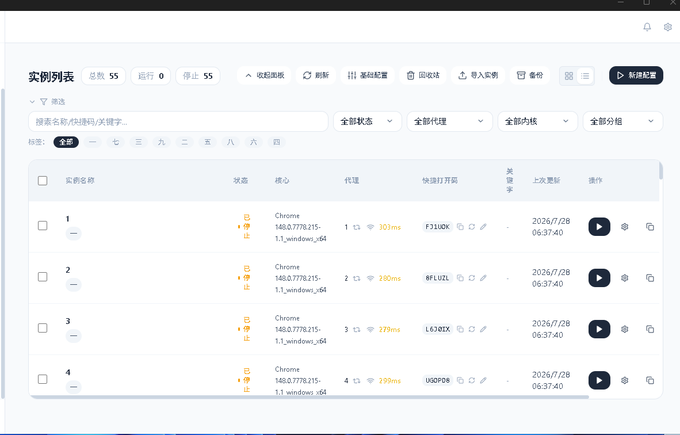Filter by the 二 tag chip

coord(184,142)
